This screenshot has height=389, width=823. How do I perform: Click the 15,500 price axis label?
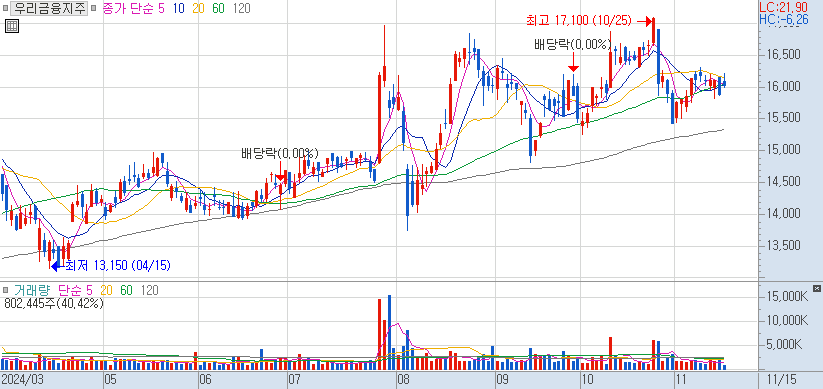click(783, 118)
